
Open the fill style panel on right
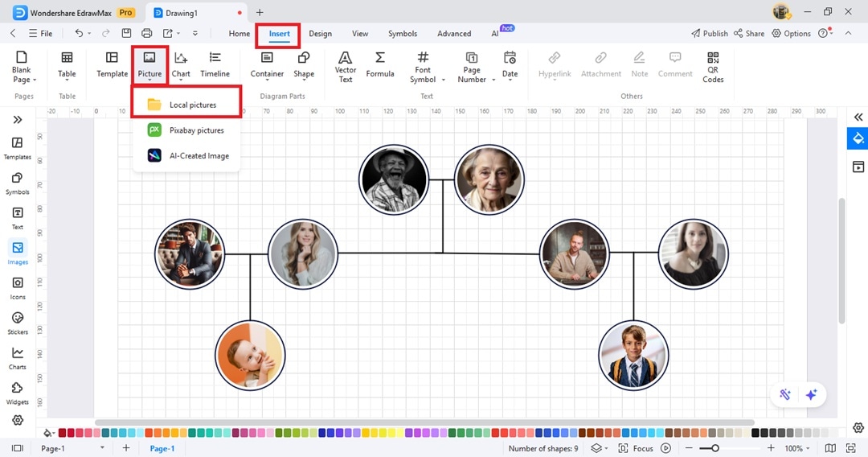click(858, 138)
